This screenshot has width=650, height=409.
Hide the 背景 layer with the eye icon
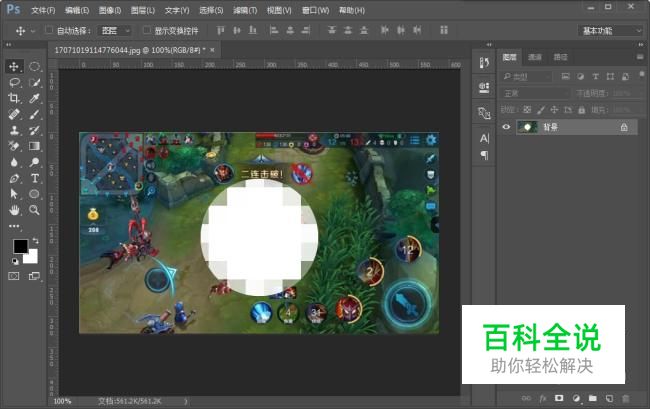point(506,127)
